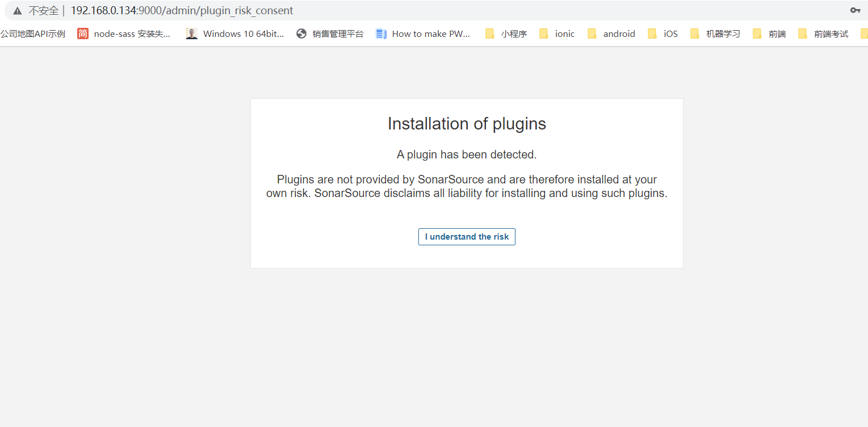Expand the android bookmark folder
Image resolution: width=868 pixels, height=427 pixels.
(x=611, y=34)
